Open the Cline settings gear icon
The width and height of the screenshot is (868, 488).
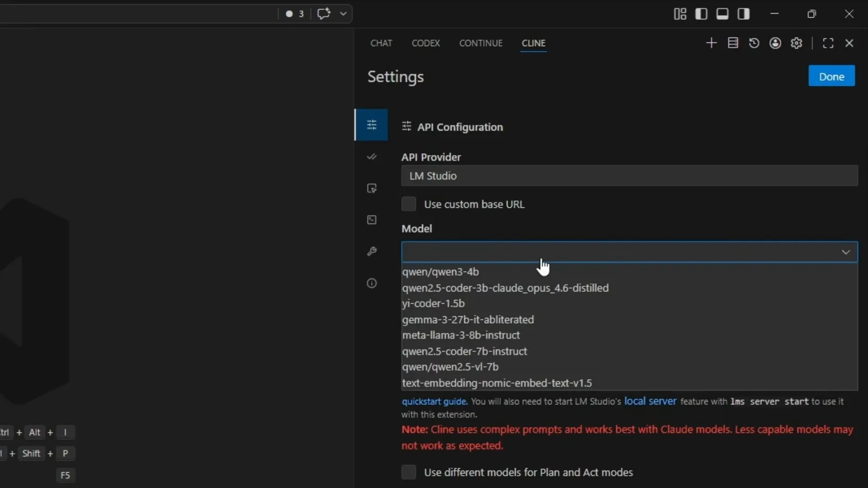[796, 43]
